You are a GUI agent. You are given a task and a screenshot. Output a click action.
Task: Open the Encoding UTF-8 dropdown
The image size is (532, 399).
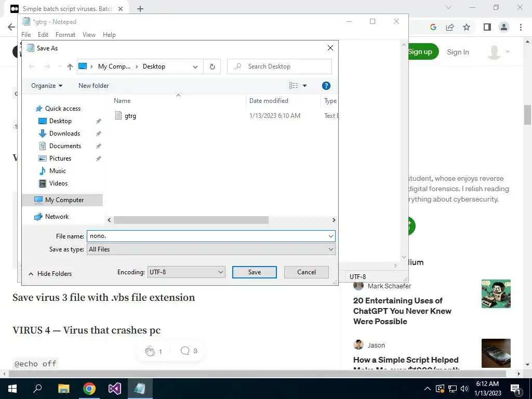pos(187,272)
